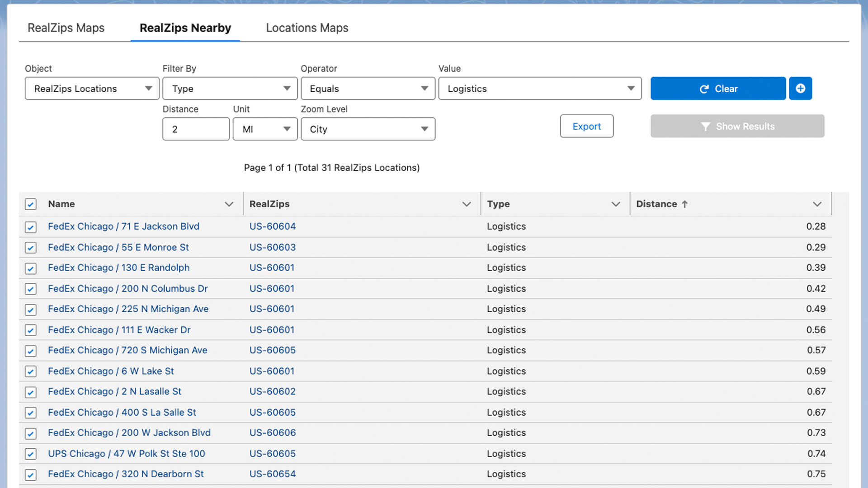Expand the Filter By Type dropdown
The height and width of the screenshot is (488, 868).
click(230, 89)
